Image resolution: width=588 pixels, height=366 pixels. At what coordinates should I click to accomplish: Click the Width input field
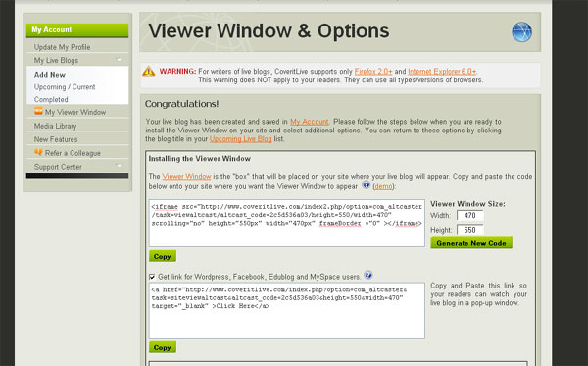(469, 216)
